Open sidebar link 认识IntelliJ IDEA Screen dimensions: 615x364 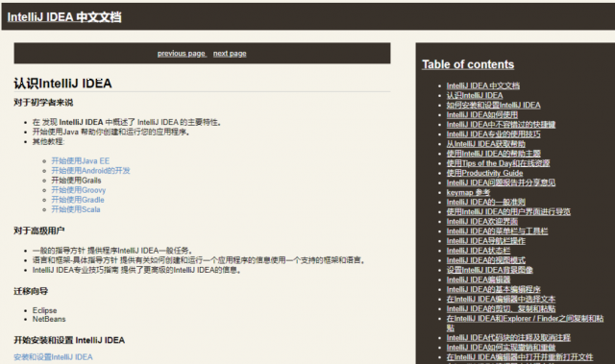pos(475,95)
